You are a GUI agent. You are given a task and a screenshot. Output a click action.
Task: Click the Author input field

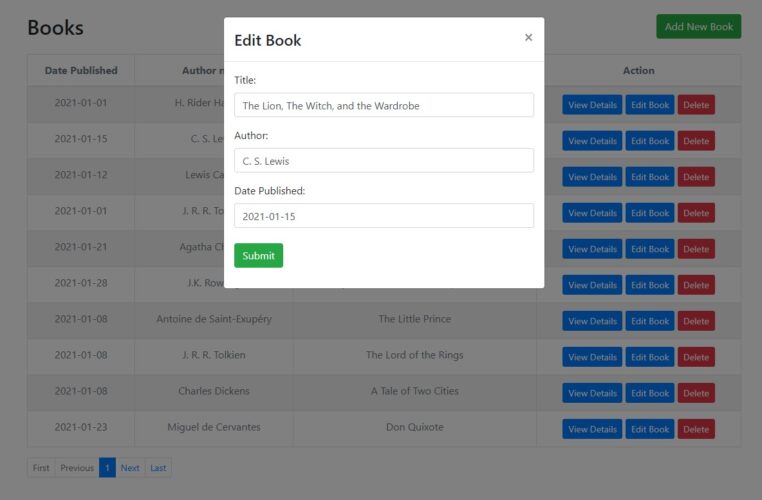click(384, 160)
